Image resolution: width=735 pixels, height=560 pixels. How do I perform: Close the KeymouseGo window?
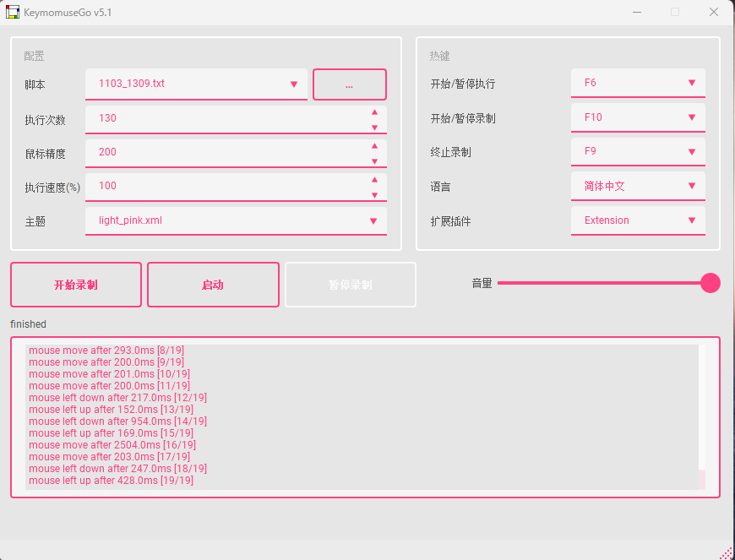[713, 12]
